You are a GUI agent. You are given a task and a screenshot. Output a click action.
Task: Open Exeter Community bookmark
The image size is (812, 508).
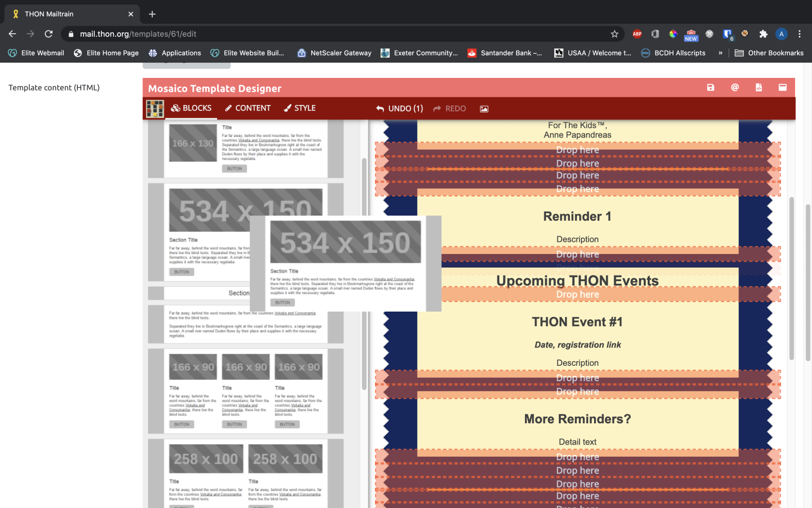(419, 53)
